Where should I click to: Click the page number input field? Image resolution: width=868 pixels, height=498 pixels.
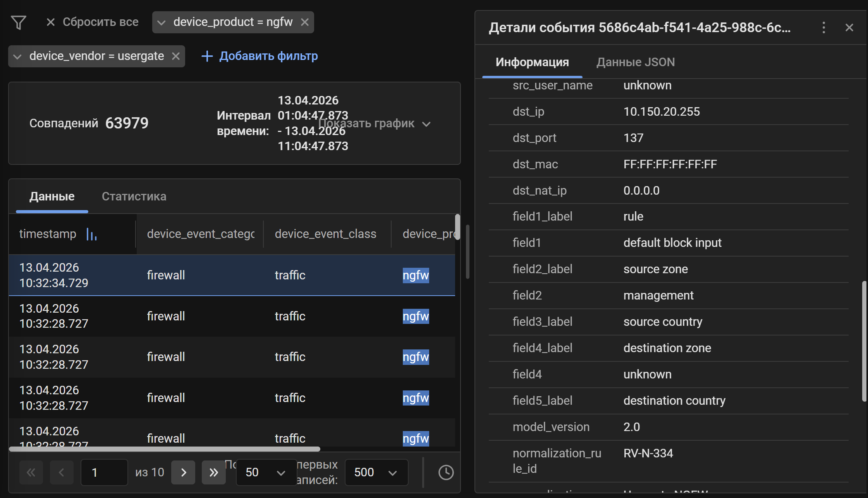[x=104, y=472]
